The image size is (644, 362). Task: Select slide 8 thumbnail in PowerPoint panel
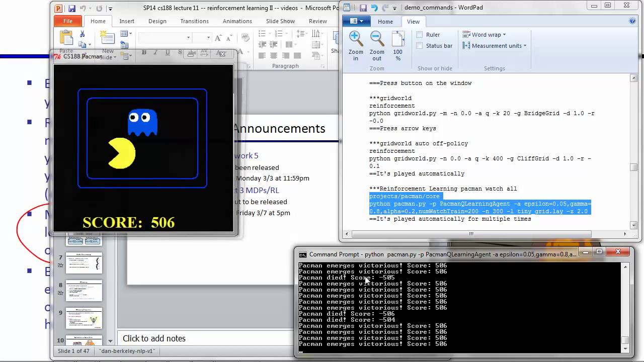point(84,291)
